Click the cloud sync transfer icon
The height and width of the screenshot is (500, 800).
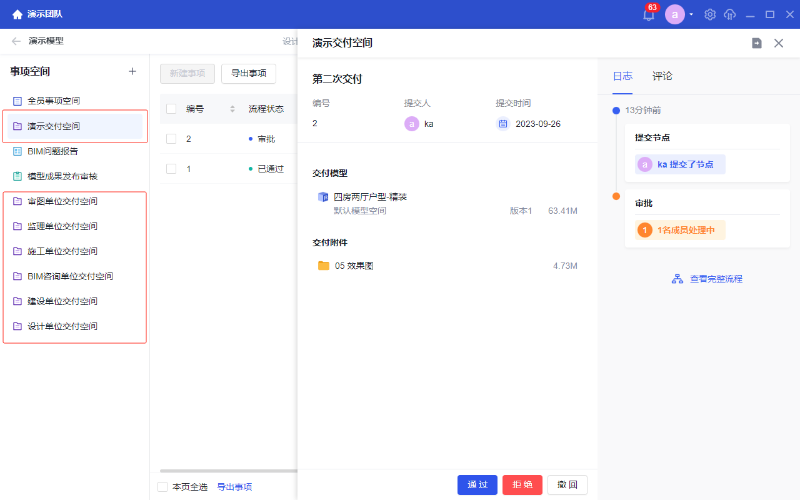tap(729, 15)
